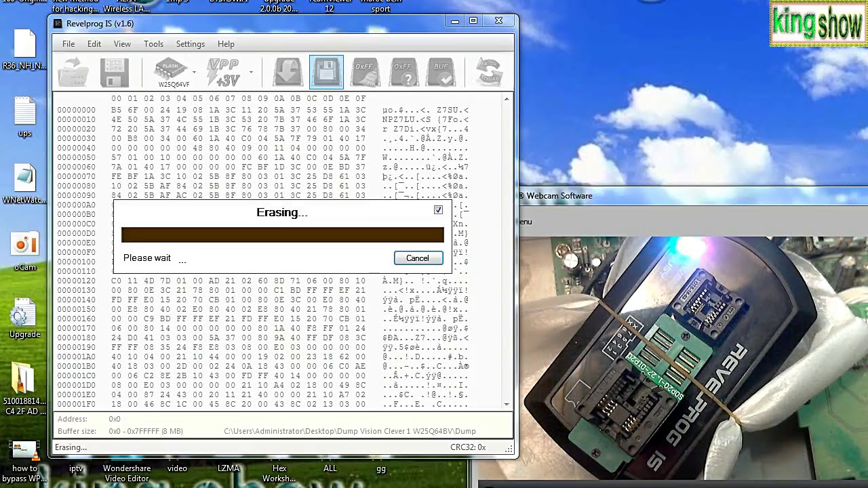Click the Please wait text in dialog
This screenshot has width=868, height=488.
click(147, 258)
